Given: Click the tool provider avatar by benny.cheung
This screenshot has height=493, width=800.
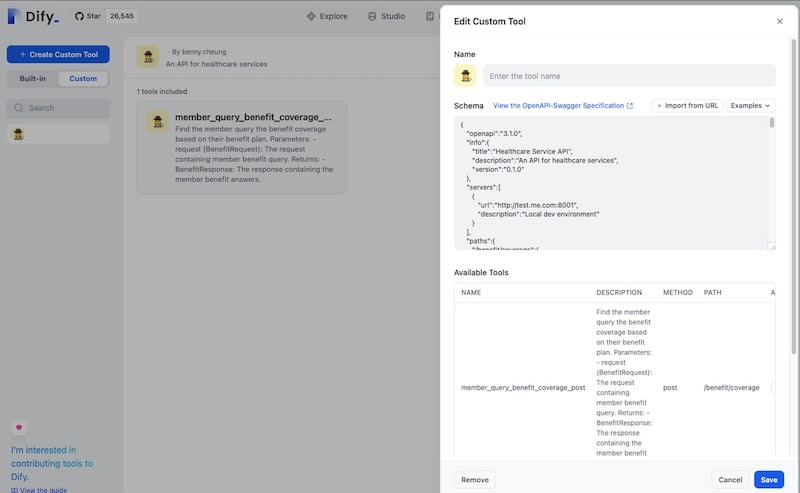Looking at the screenshot, I should pyautogui.click(x=148, y=57).
